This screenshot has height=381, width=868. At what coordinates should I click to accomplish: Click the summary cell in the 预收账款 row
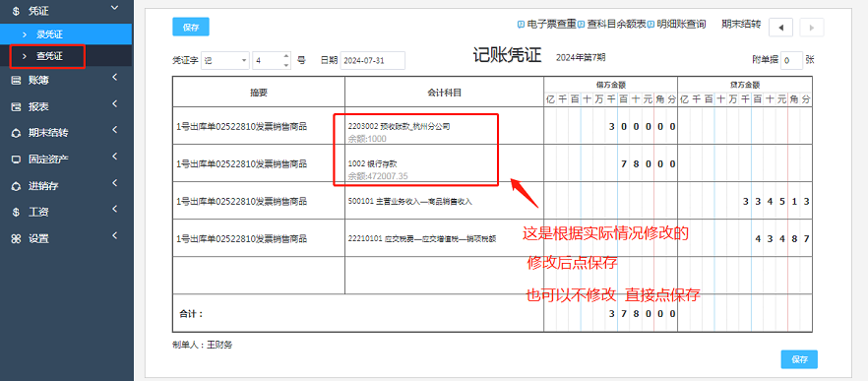pyautogui.click(x=259, y=126)
